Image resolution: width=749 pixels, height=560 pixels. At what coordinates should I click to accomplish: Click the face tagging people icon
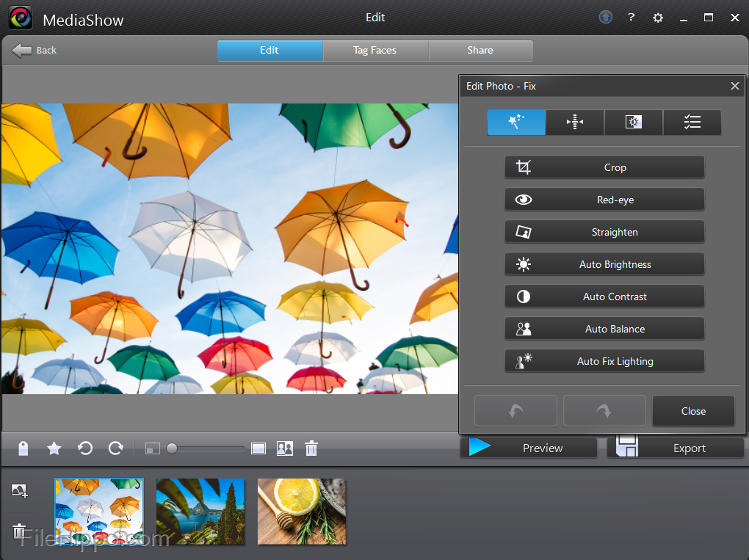(285, 448)
